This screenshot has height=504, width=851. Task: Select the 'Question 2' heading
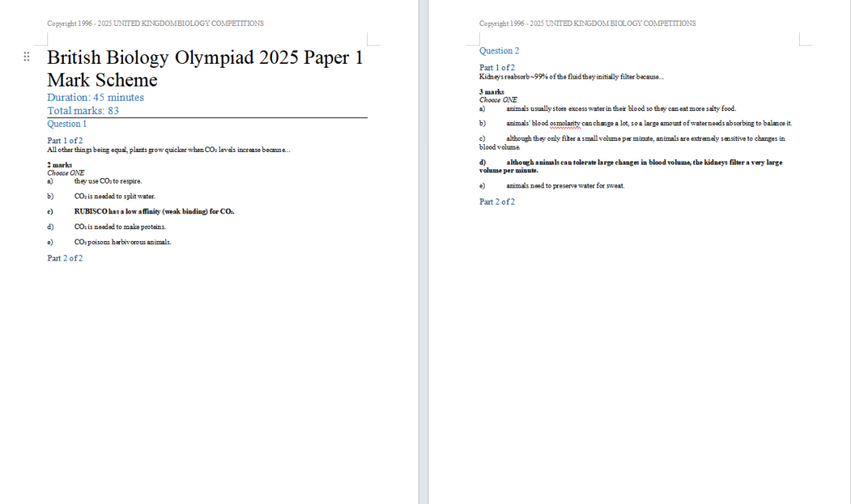tap(499, 51)
